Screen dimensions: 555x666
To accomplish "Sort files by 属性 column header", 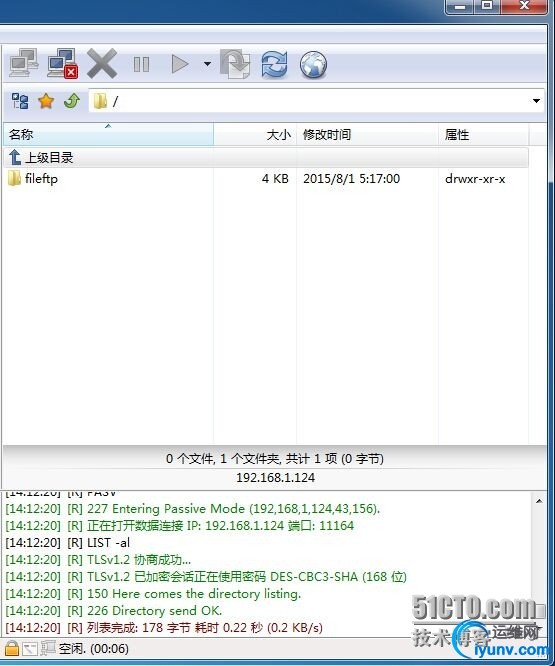I will [x=483, y=135].
